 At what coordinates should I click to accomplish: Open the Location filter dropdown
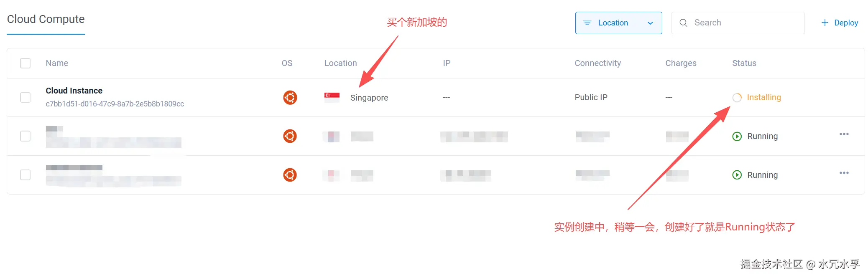[x=618, y=23]
